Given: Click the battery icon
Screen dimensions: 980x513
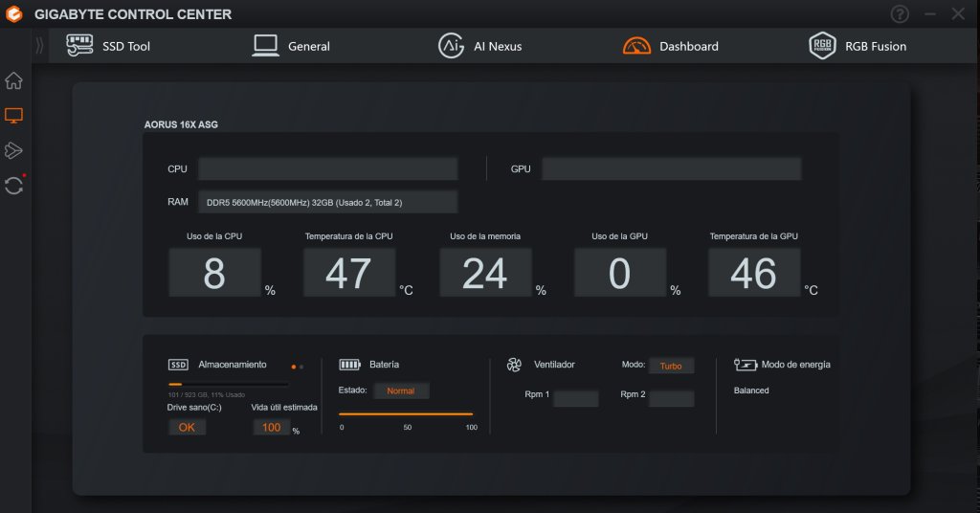Looking at the screenshot, I should pyautogui.click(x=350, y=365).
